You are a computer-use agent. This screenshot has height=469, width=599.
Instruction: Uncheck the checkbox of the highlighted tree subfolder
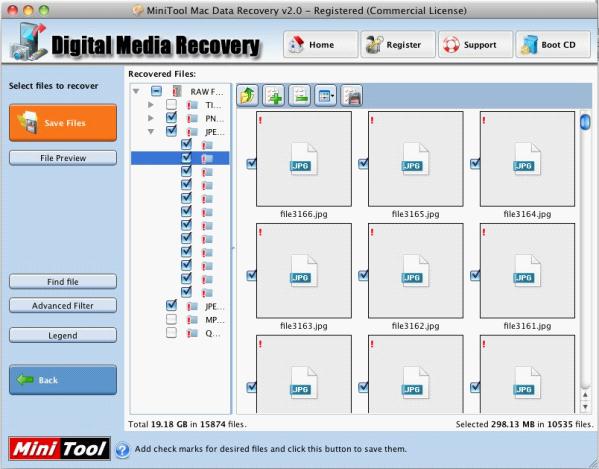point(186,157)
